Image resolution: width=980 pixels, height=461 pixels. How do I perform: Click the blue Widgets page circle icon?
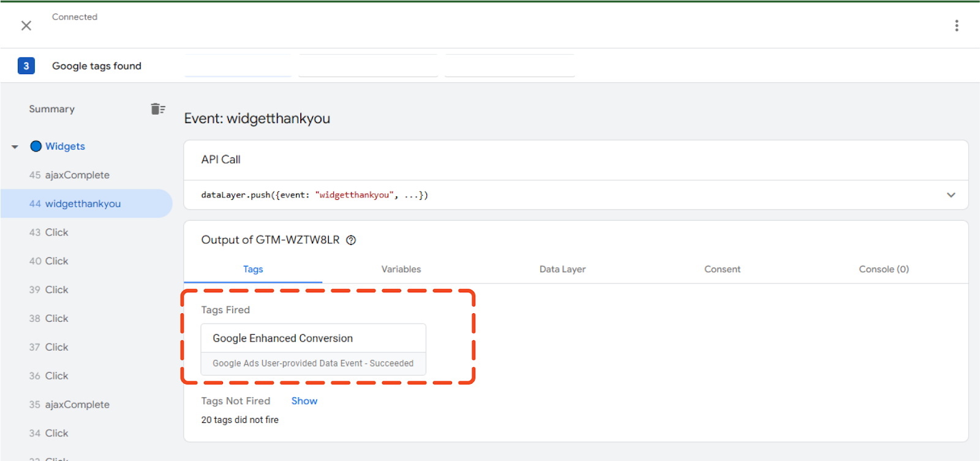click(x=36, y=147)
